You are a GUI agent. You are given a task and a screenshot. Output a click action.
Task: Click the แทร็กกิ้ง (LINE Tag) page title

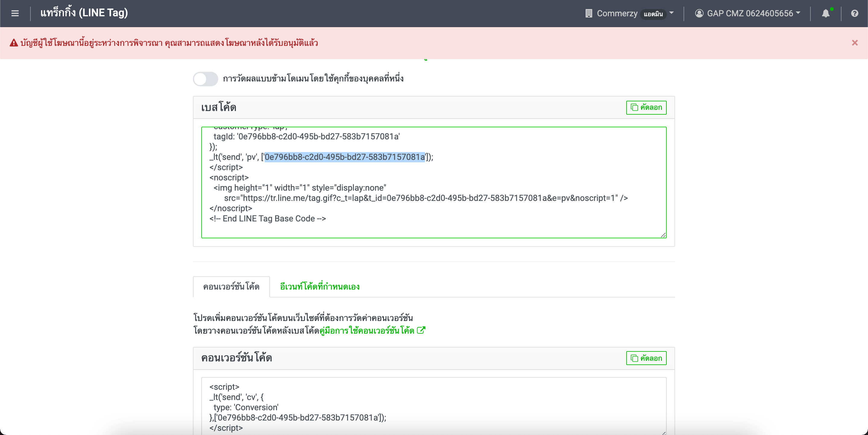click(x=84, y=13)
